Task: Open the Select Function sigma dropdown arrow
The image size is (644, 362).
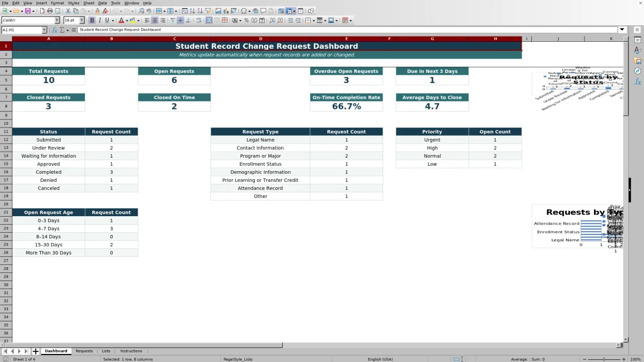Action: [x=67, y=30]
